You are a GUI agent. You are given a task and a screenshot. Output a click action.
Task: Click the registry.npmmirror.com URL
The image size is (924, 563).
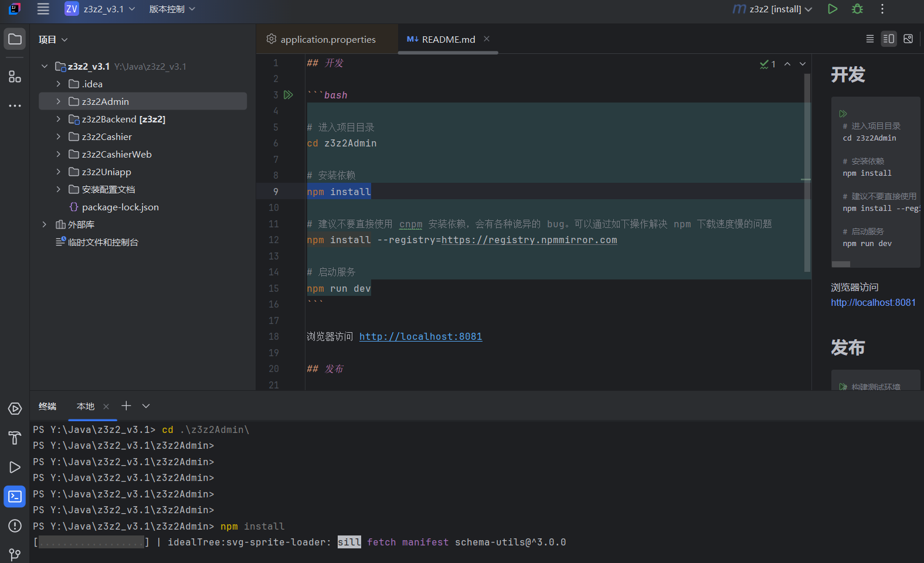[529, 240]
